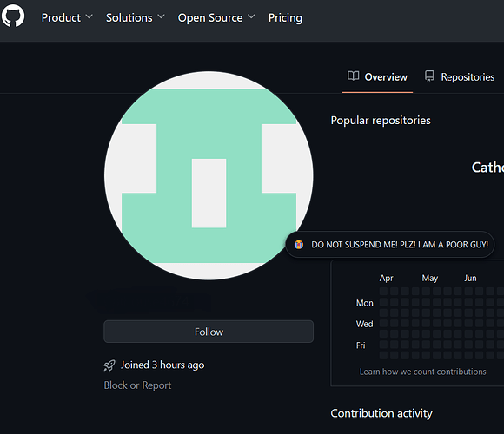Click the Fri row label
504x434 pixels.
(x=361, y=345)
